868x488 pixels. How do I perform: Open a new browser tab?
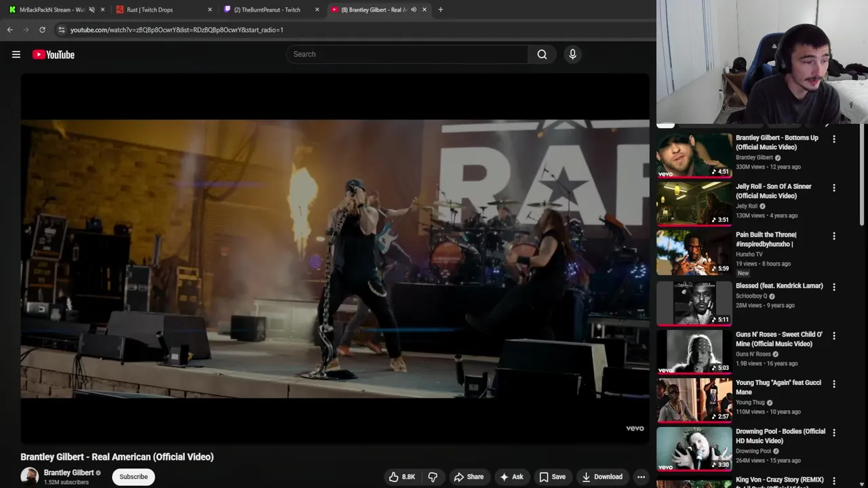[x=441, y=9]
